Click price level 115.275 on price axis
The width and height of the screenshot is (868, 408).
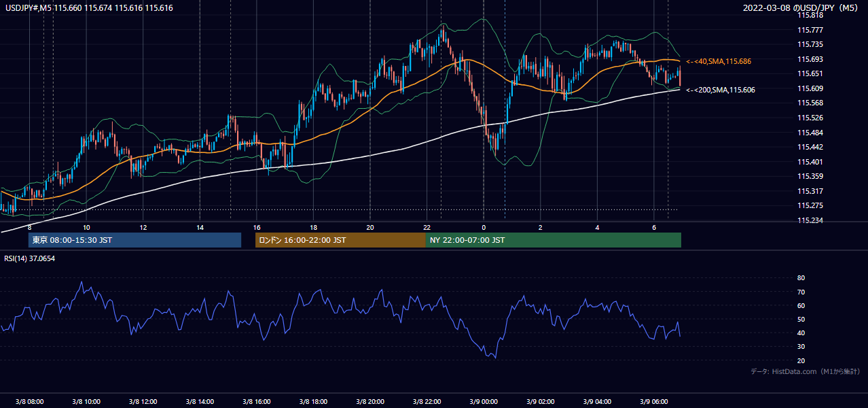point(809,205)
